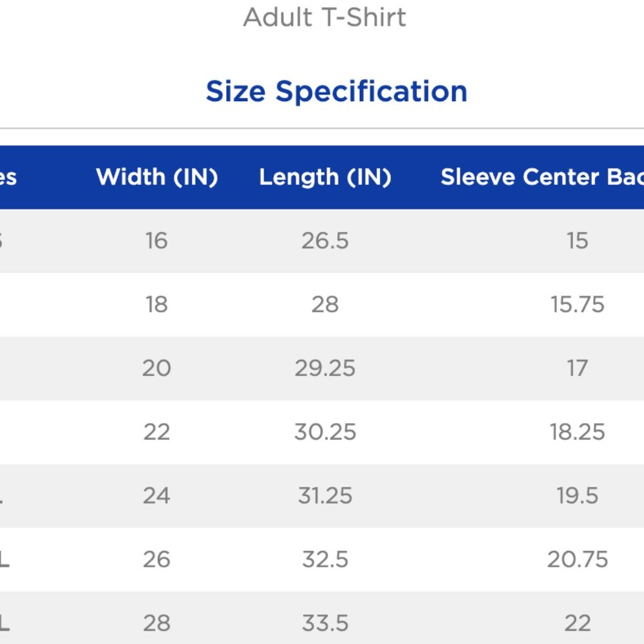644x644 pixels.
Task: Click the width value 24
Action: coord(156,496)
